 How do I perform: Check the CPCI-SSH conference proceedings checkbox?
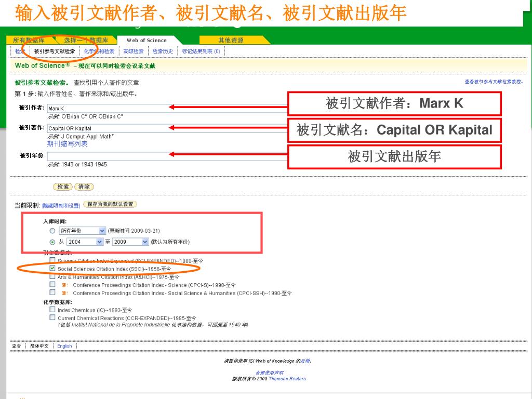pos(52,292)
